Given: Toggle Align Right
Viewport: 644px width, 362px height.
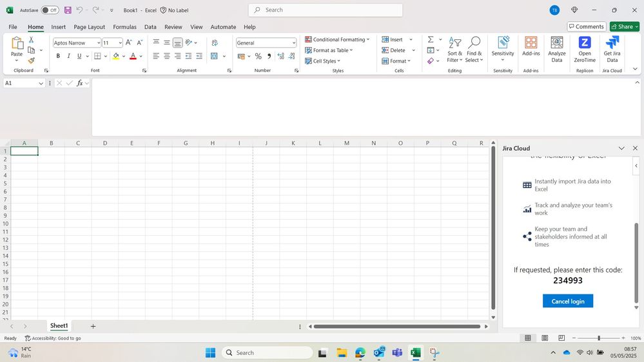Looking at the screenshot, I should point(177,56).
